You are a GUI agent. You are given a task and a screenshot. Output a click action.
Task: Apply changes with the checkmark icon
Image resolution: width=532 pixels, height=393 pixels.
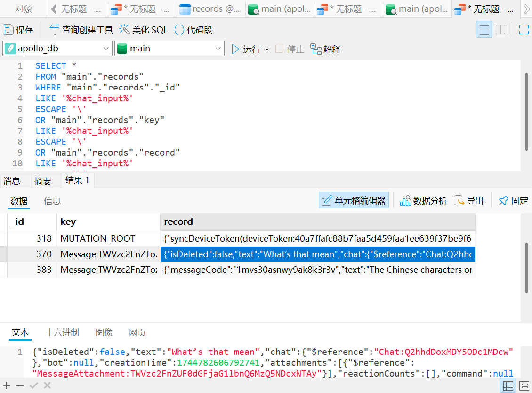(33, 385)
